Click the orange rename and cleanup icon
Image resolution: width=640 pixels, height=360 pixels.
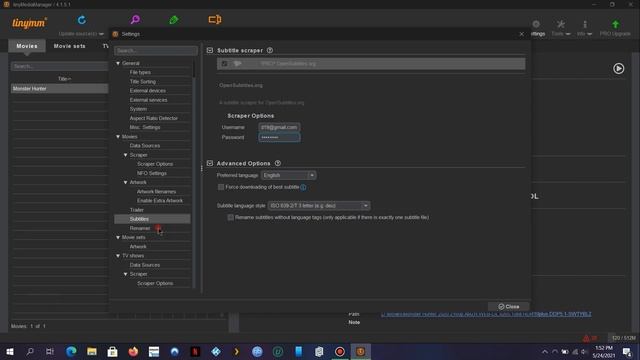tap(215, 19)
